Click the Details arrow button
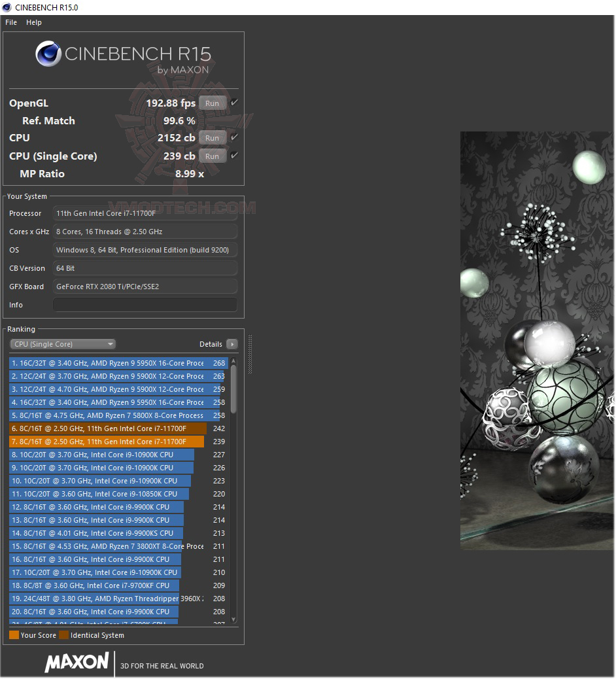Screen dimensions: 616x679 point(232,344)
